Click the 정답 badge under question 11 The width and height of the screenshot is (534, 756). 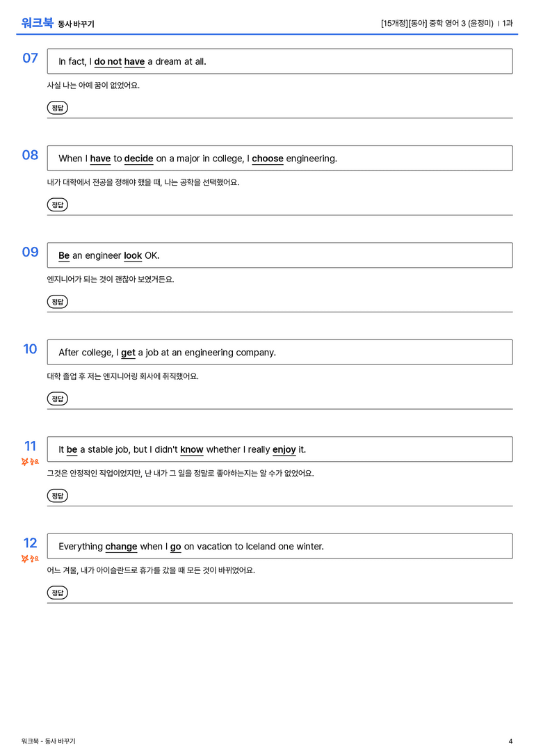click(57, 496)
